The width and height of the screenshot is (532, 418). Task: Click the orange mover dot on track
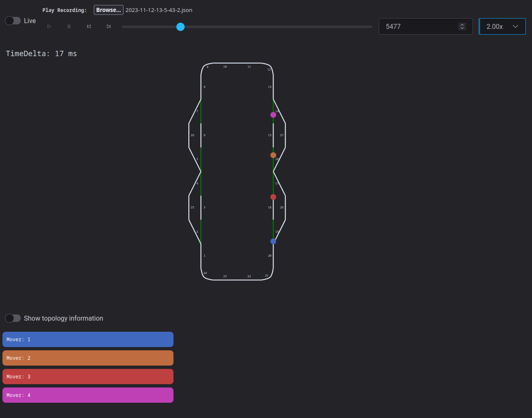(x=273, y=155)
